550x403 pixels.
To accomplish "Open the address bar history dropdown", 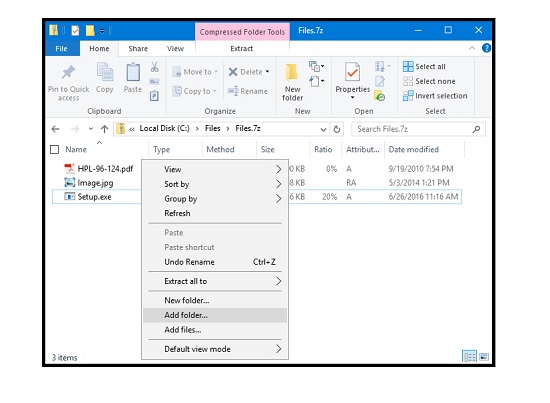I will 323,129.
